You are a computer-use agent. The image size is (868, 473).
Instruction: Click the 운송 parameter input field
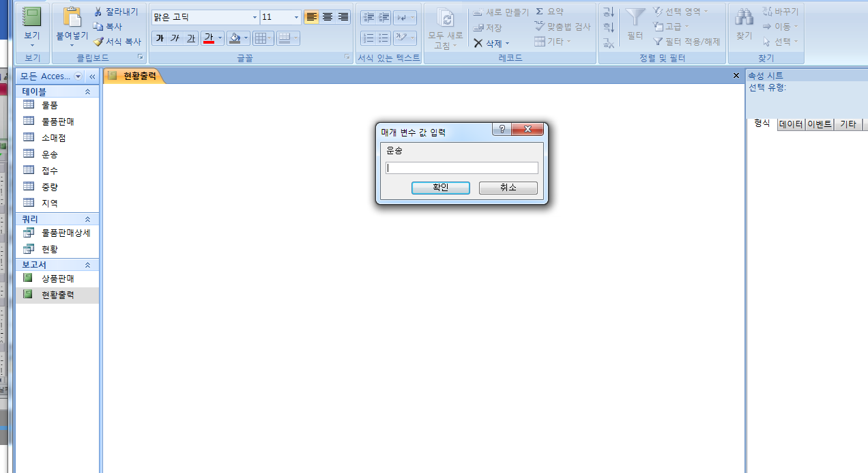coord(462,168)
